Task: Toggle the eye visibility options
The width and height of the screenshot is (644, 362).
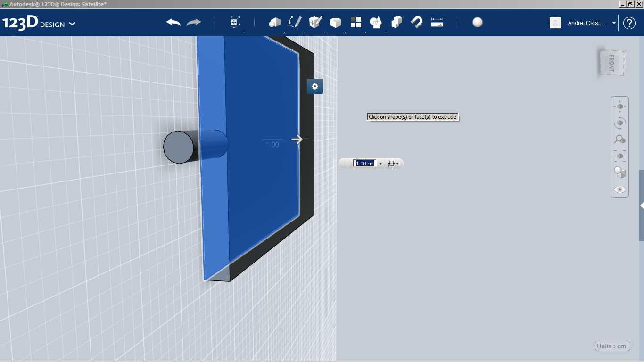Action: click(x=620, y=189)
